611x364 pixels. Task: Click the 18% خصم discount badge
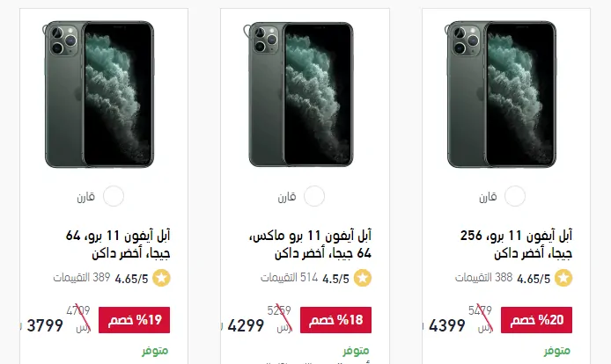[335, 320]
